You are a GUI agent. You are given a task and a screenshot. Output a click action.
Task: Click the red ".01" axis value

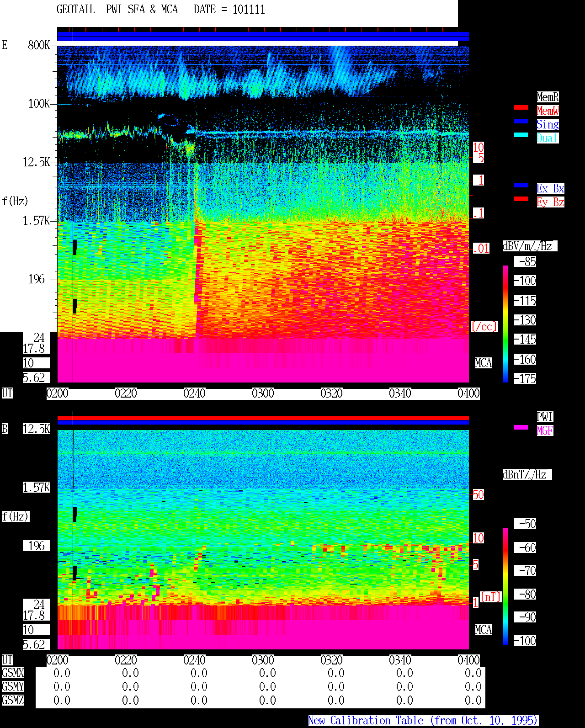481,249
